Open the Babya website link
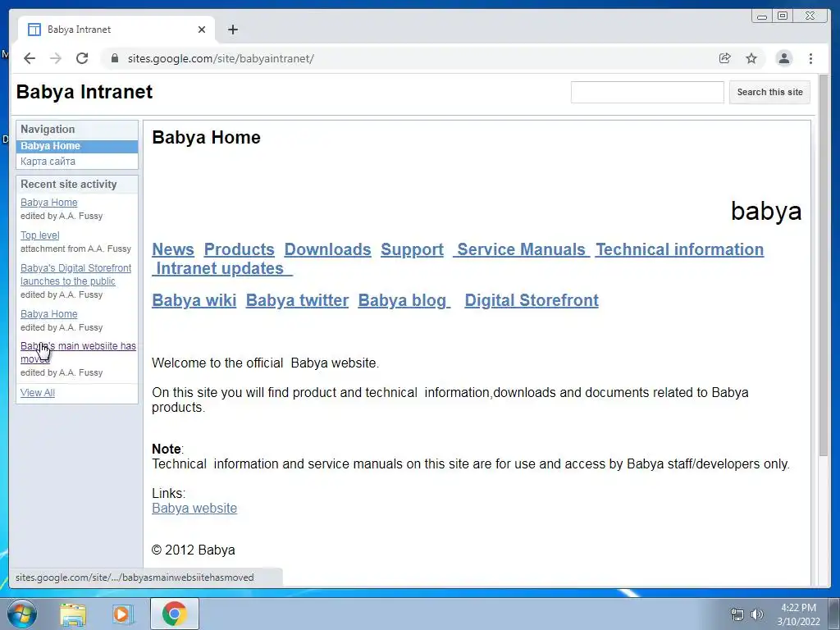 (x=194, y=509)
